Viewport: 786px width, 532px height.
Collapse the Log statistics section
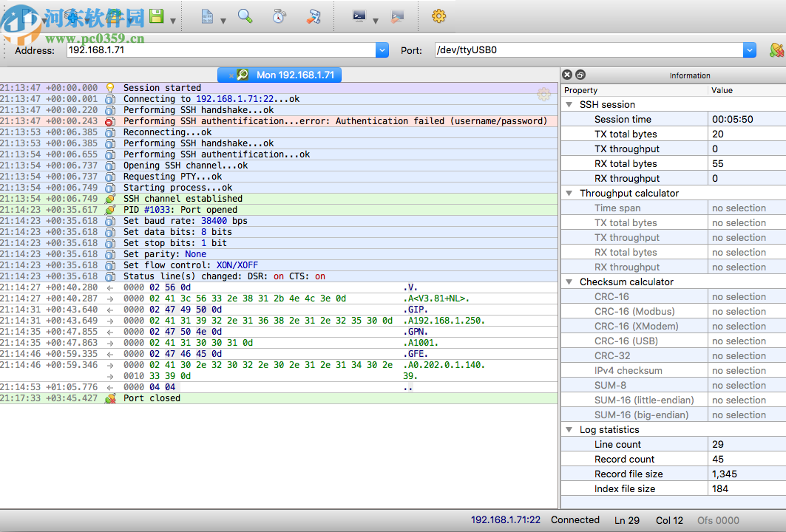click(569, 430)
